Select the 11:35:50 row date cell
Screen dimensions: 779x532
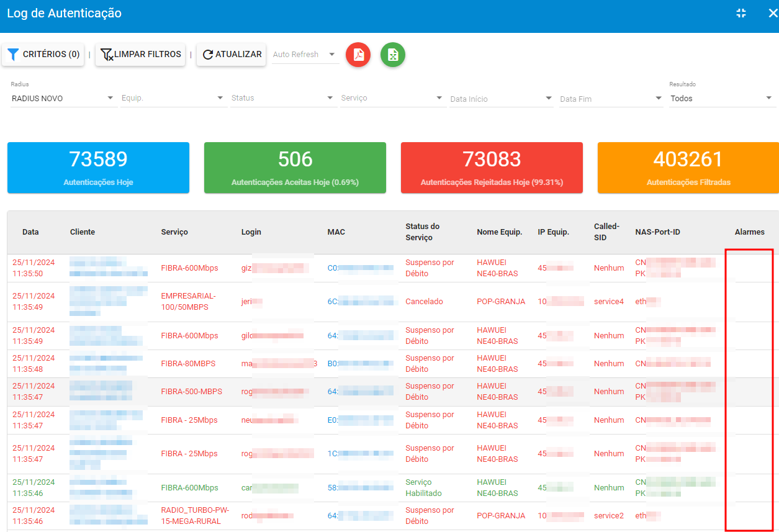click(34, 268)
